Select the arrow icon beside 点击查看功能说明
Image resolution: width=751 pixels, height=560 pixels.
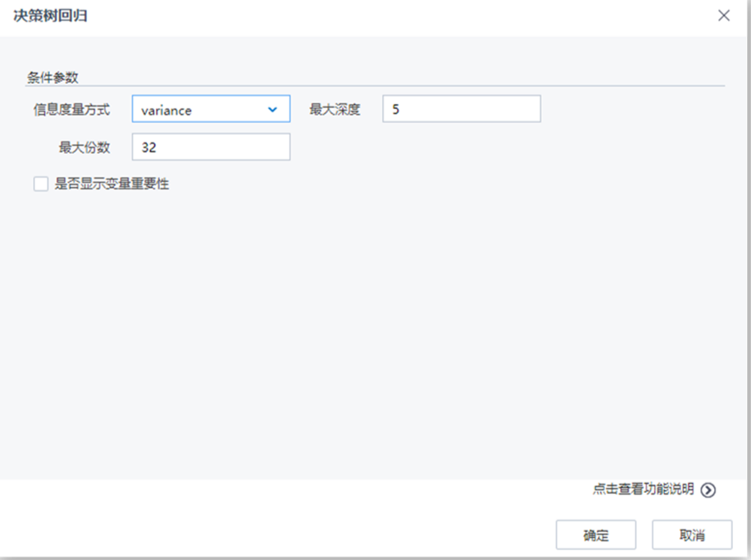tap(710, 489)
